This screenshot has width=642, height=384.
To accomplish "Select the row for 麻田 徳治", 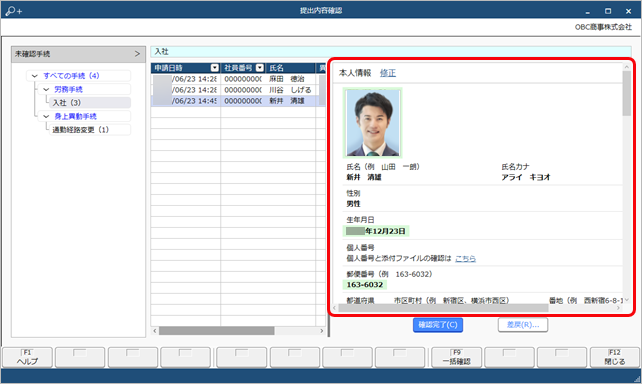I will click(x=238, y=79).
